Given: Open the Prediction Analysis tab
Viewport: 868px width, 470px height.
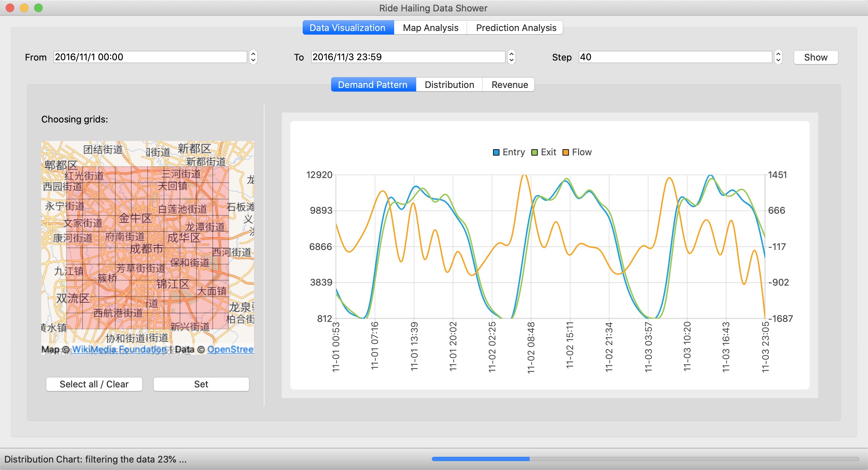Looking at the screenshot, I should pyautogui.click(x=516, y=28).
